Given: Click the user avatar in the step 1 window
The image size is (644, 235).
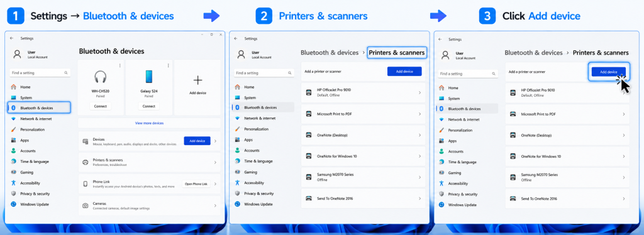Looking at the screenshot, I should (x=17, y=55).
